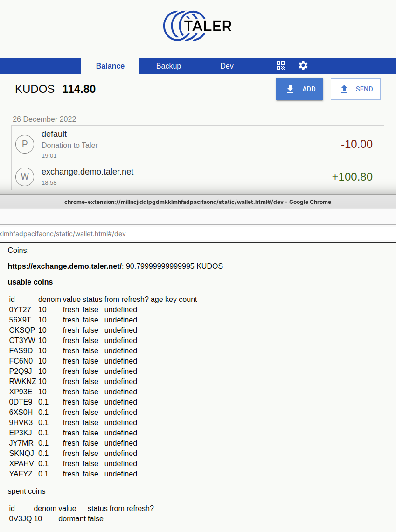
Task: Select coin id JY7MR
Action: tap(21, 443)
